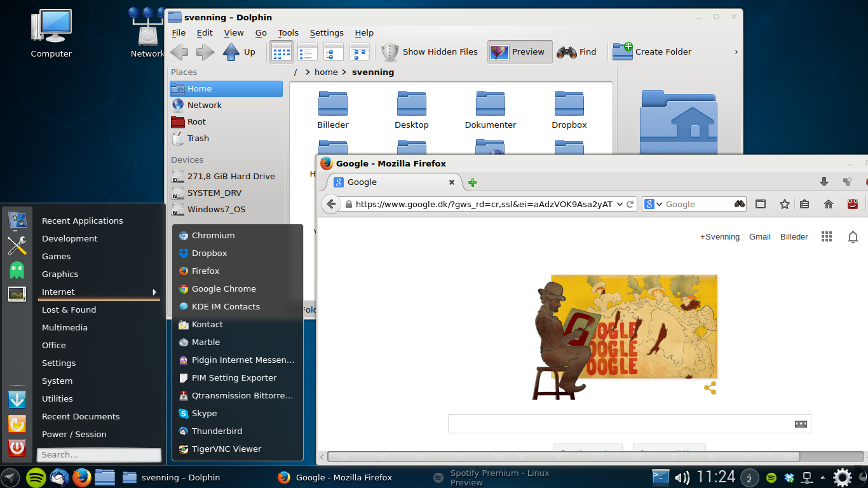Open Skype from the Internet submenu

point(238,413)
